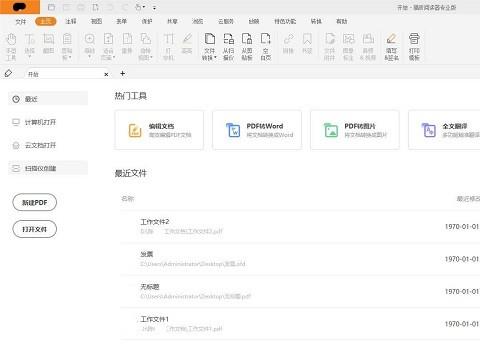Open recent file 工作文件2
The width and height of the screenshot is (480, 361).
click(300, 226)
